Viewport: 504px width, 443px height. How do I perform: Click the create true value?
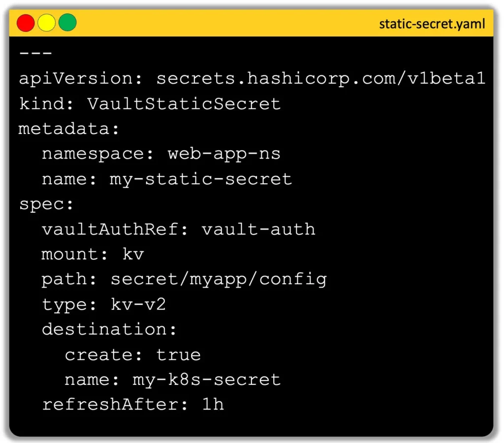click(x=178, y=355)
